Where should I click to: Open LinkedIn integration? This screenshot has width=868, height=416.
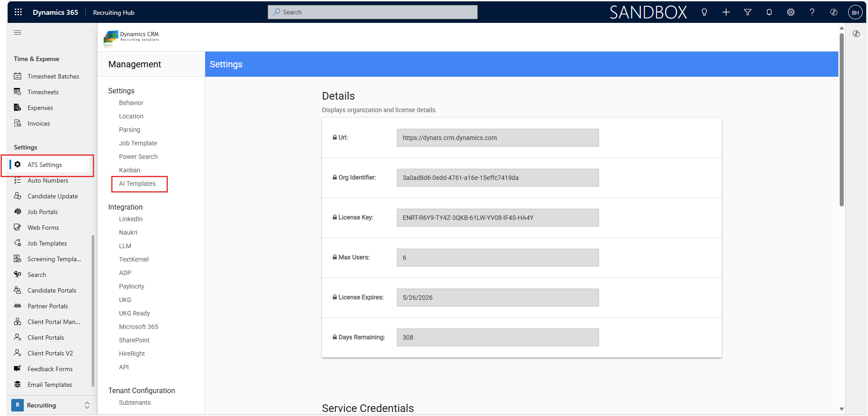point(131,219)
